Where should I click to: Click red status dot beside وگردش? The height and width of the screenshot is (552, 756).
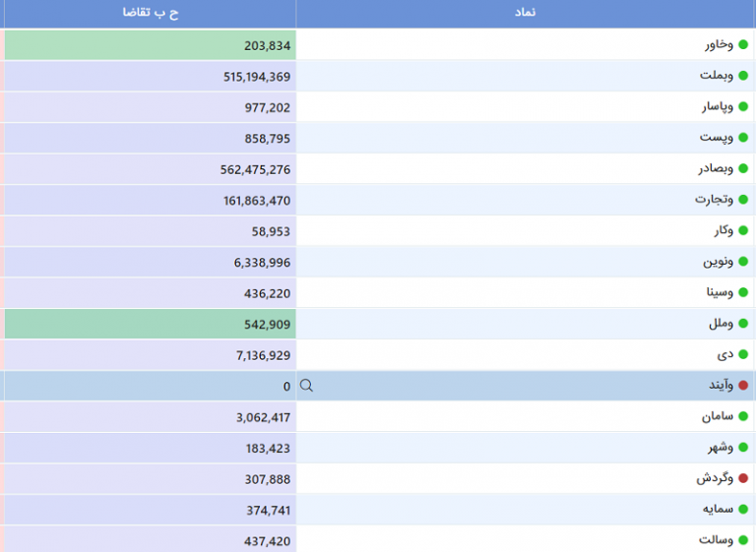point(743,478)
